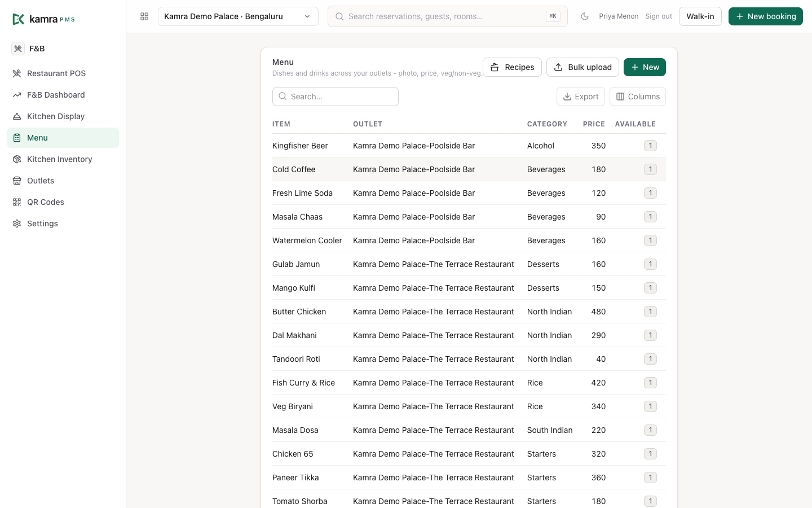Click Sign out link
The width and height of the screenshot is (812, 508).
659,16
